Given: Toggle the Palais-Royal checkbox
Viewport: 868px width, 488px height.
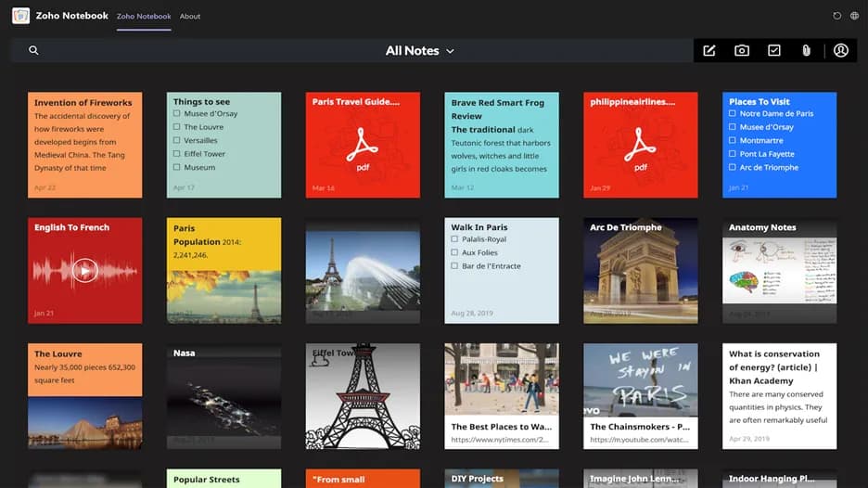Looking at the screenshot, I should pyautogui.click(x=454, y=239).
